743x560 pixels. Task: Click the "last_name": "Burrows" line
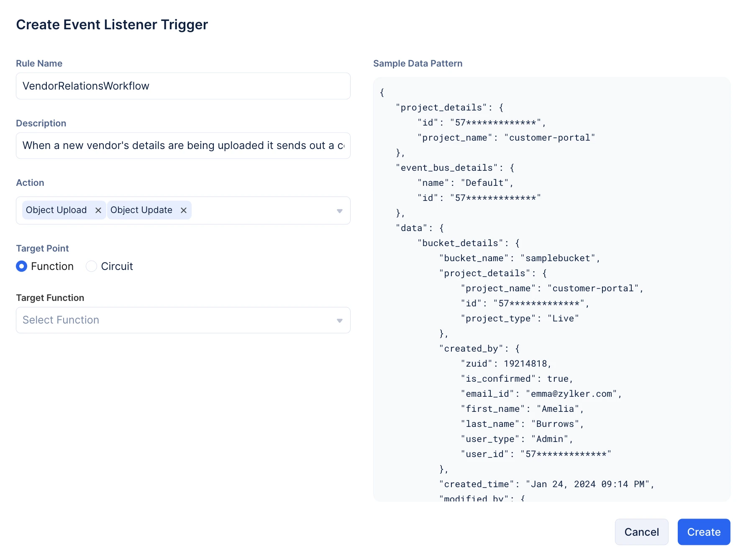click(523, 424)
